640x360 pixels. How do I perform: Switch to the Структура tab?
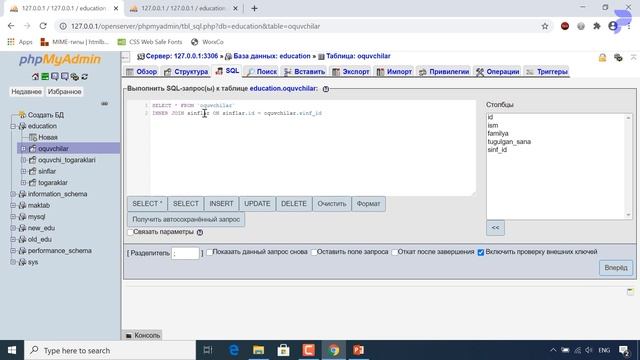pos(186,72)
